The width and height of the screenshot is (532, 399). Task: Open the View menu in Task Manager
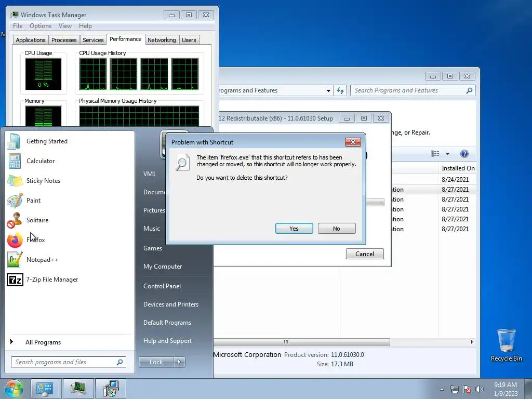(65, 26)
